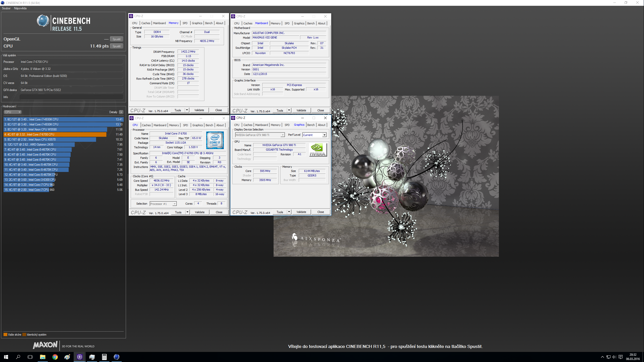Run the CPU test with Spustit
This screenshot has width=644, height=362.
(116, 46)
